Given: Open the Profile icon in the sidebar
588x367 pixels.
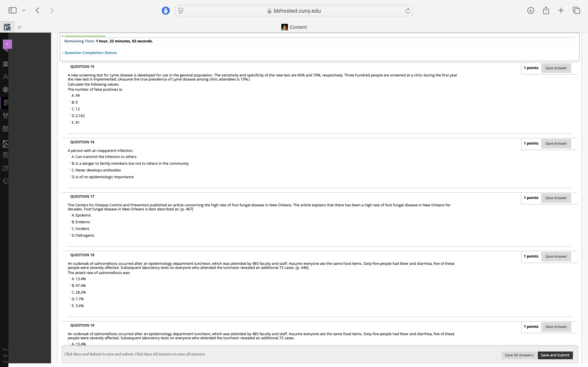Looking at the screenshot, I should [x=6, y=77].
